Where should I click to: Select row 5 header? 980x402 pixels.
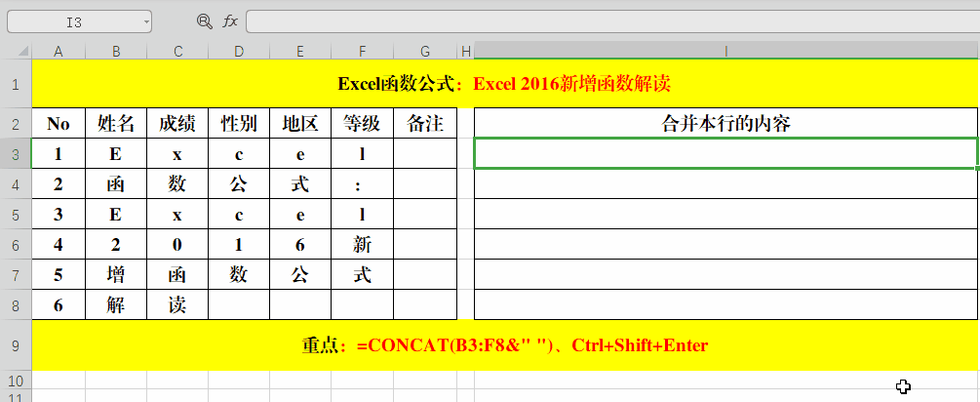(16, 215)
